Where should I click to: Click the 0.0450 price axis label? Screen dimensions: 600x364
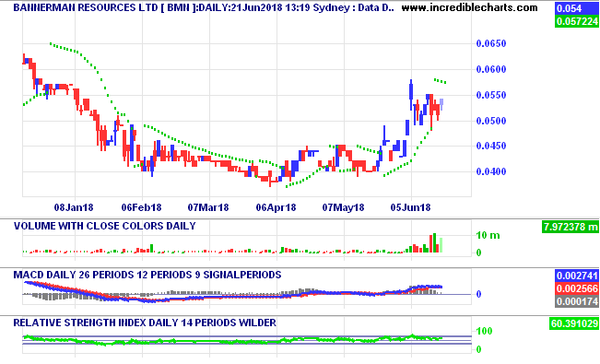pos(491,146)
